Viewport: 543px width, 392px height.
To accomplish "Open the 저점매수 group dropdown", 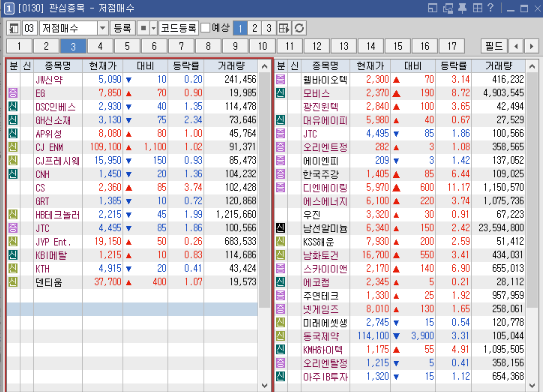I will point(102,28).
